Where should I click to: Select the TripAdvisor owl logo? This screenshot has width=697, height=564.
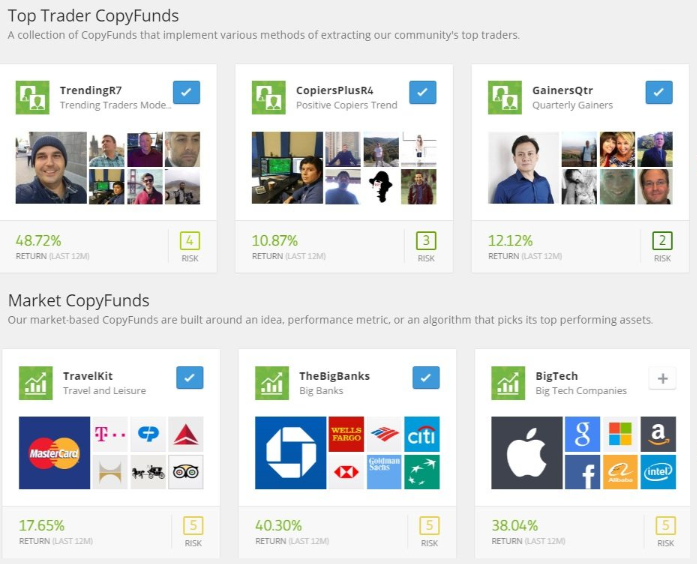coord(186,472)
